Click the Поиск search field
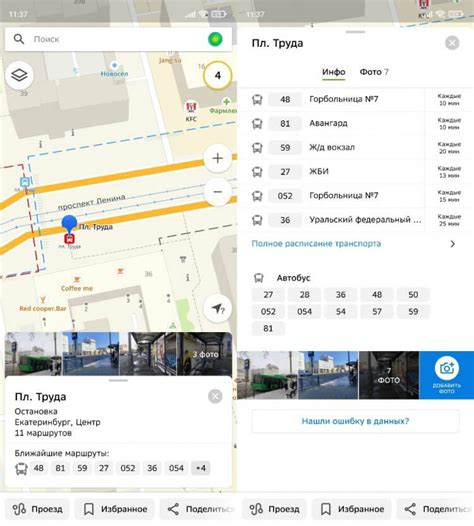 click(x=118, y=39)
